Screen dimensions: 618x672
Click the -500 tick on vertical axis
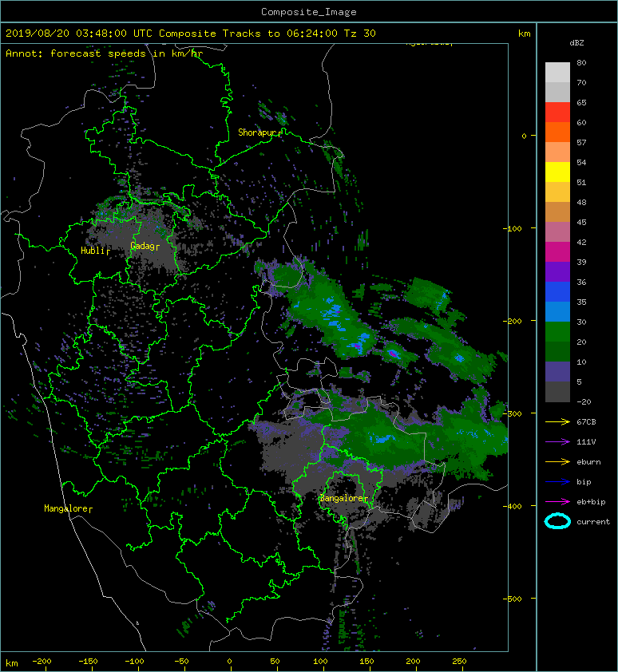tap(513, 599)
